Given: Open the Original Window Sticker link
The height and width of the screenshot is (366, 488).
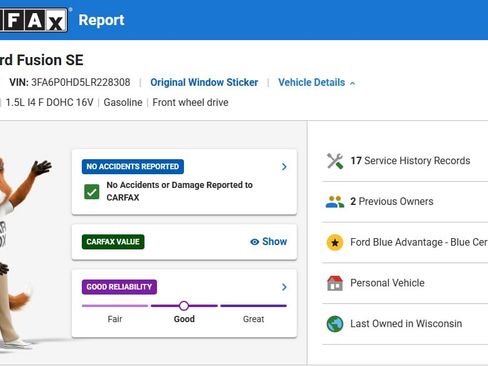Looking at the screenshot, I should 204,83.
